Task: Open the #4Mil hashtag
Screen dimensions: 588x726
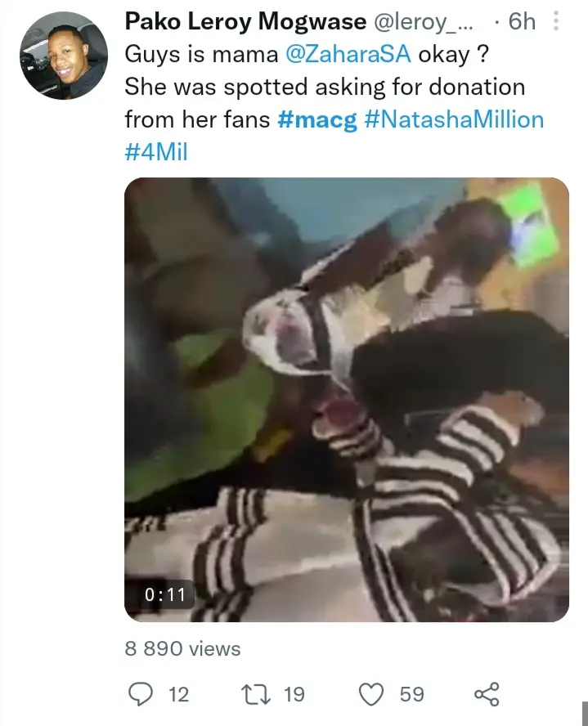Action: click(156, 152)
